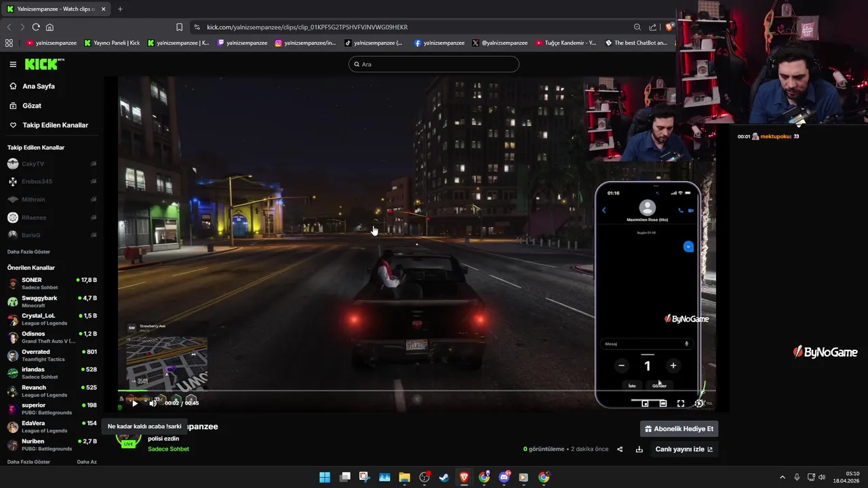Click Canlı yayını izle button
This screenshot has width=868, height=488.
click(684, 449)
